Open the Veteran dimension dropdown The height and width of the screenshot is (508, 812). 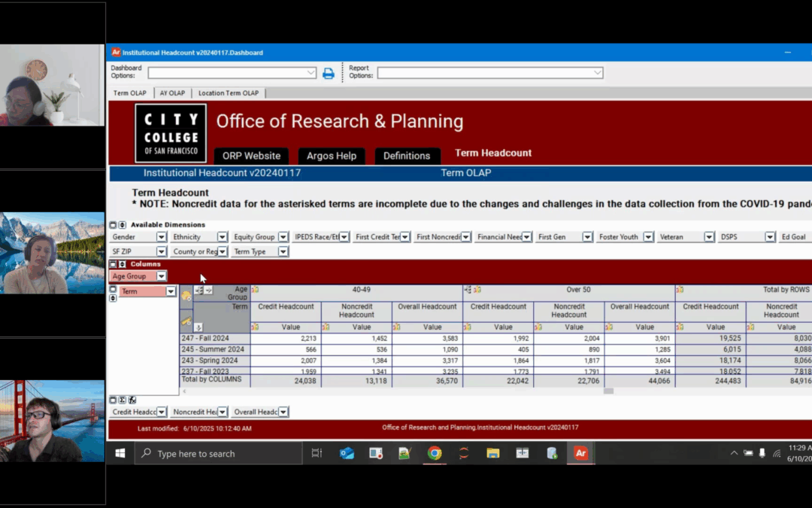(709, 237)
